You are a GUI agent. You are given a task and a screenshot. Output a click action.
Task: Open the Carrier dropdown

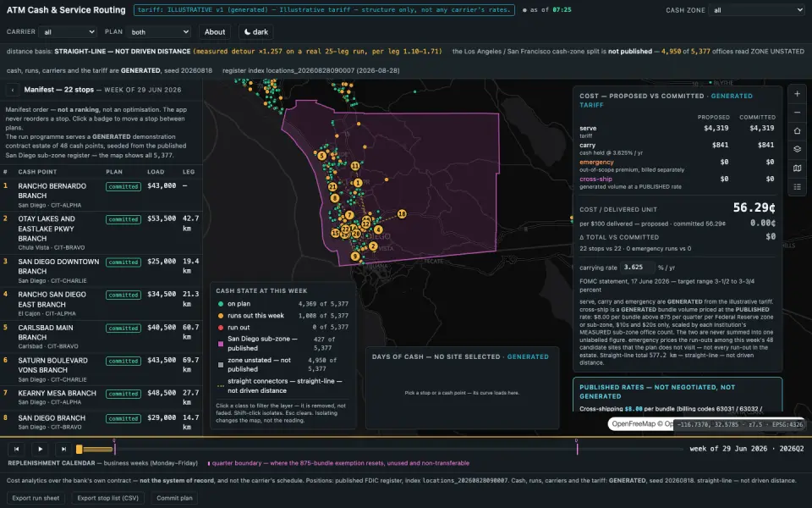[68, 31]
